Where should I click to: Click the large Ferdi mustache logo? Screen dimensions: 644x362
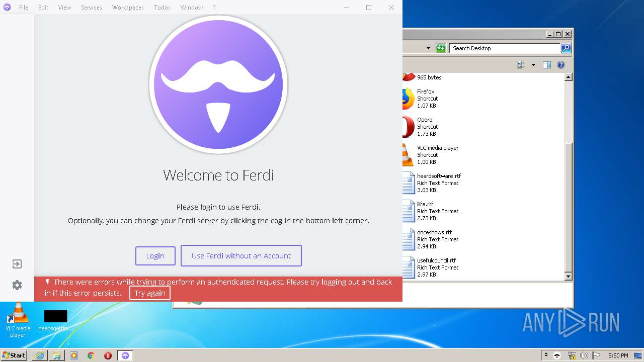tap(218, 84)
